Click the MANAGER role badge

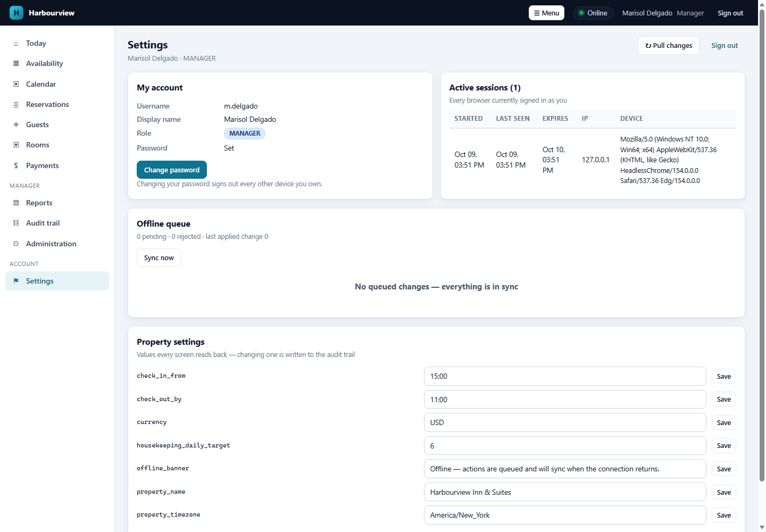point(245,134)
